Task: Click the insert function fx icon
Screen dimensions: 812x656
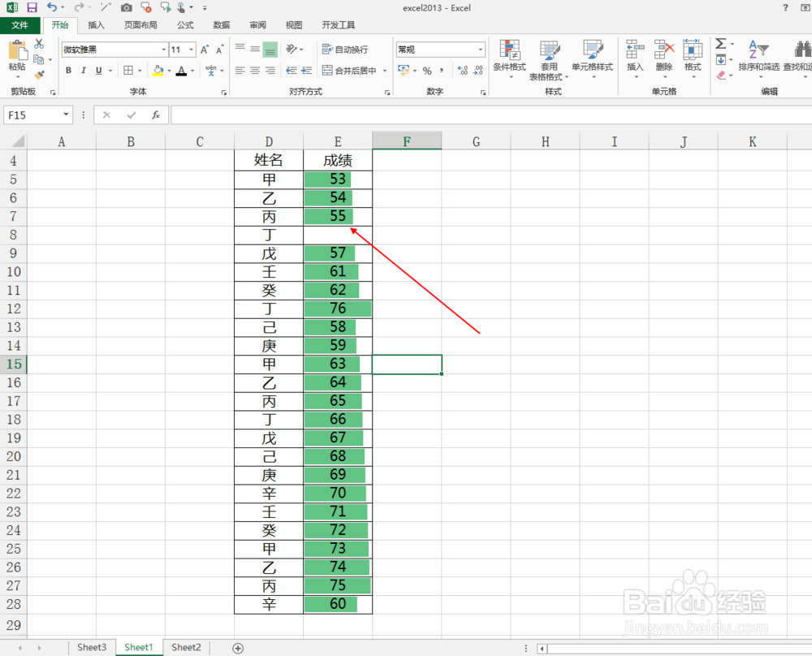Action: 155,115
